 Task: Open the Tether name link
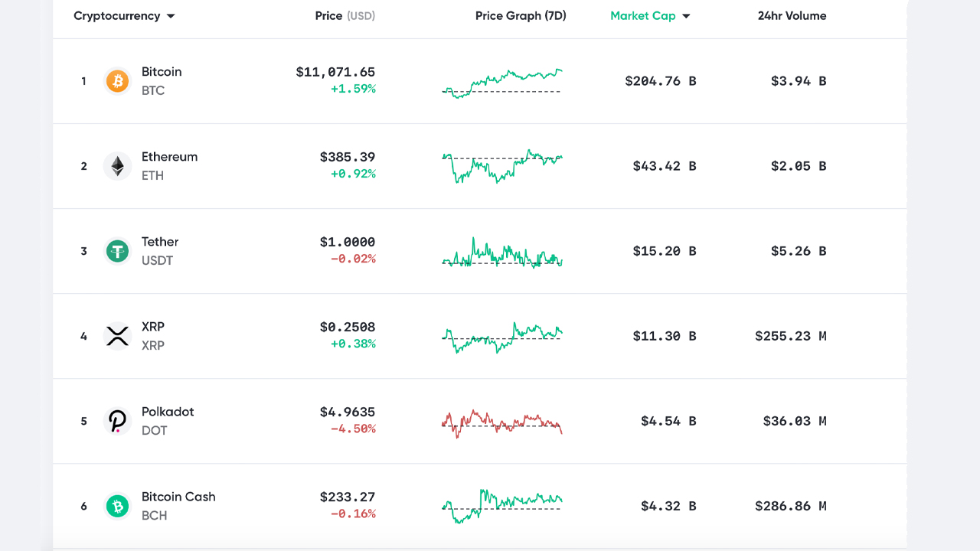tap(160, 242)
